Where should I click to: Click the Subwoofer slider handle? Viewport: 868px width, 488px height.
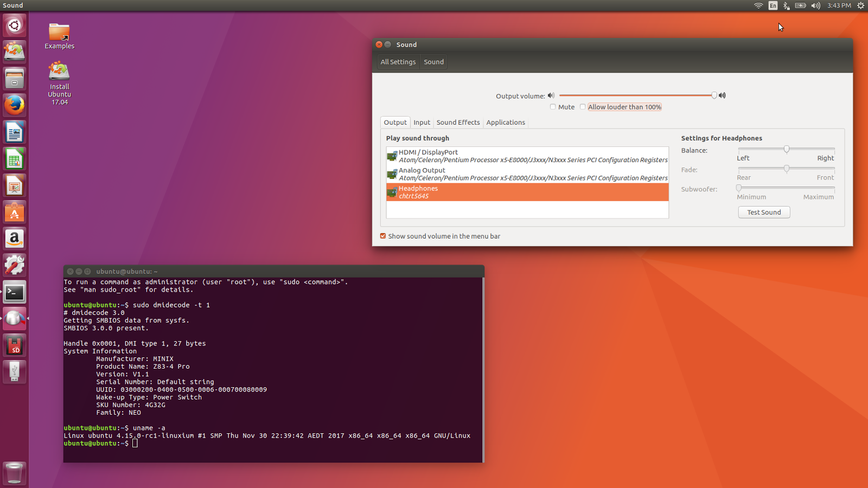738,188
